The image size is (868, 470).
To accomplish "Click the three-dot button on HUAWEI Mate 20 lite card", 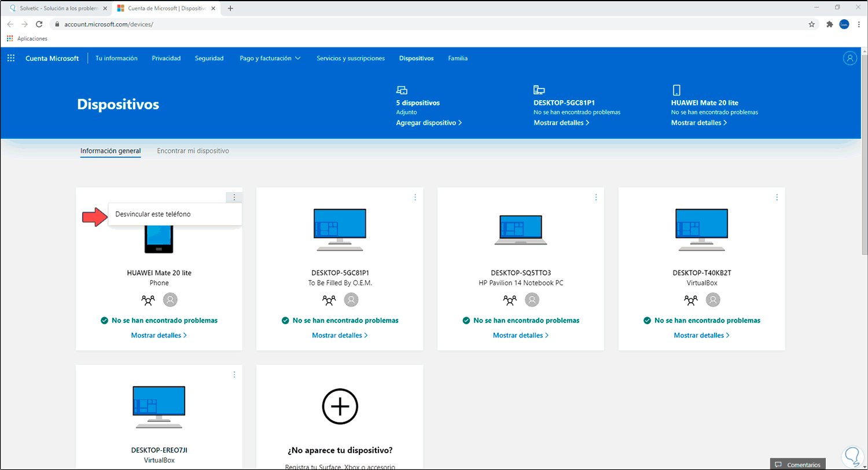I will pyautogui.click(x=234, y=197).
